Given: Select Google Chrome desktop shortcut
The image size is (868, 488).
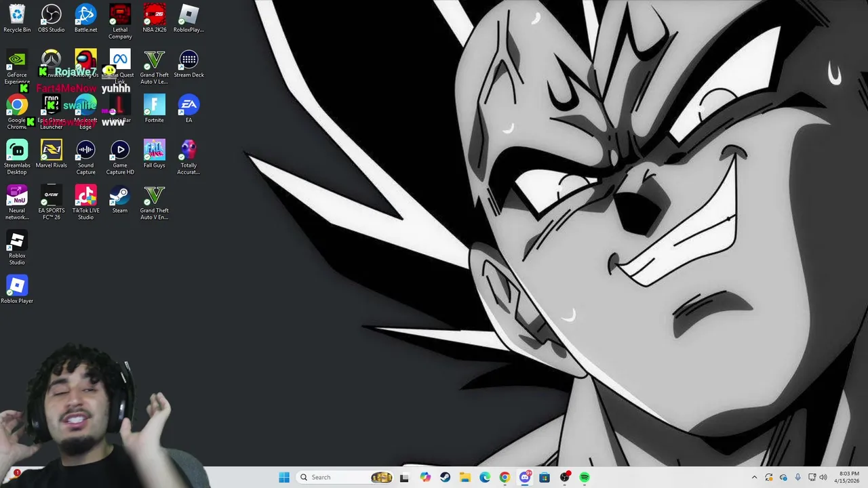Looking at the screenshot, I should pyautogui.click(x=17, y=113).
